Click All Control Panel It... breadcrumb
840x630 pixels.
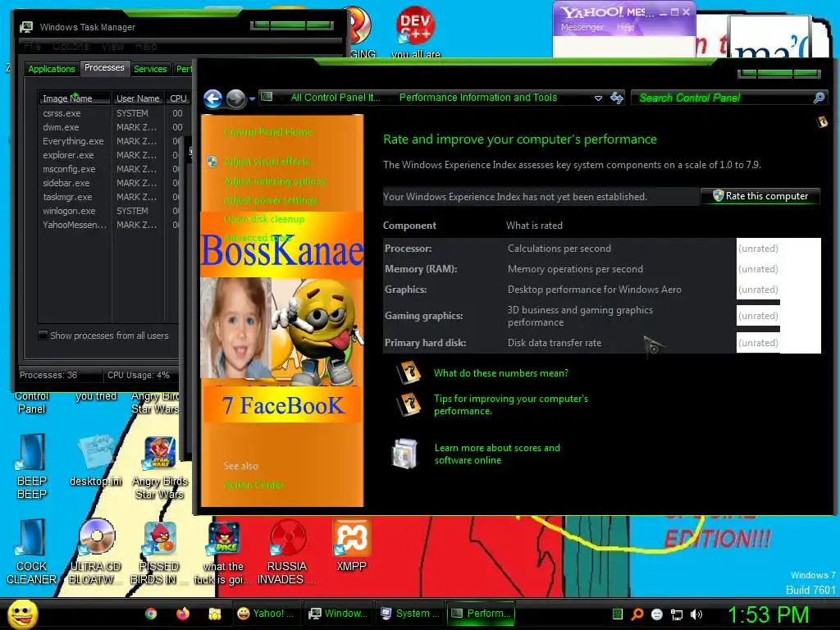point(336,98)
